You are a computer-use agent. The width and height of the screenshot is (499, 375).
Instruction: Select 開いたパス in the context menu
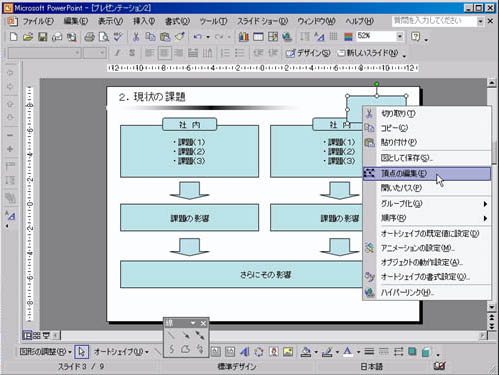(427, 188)
